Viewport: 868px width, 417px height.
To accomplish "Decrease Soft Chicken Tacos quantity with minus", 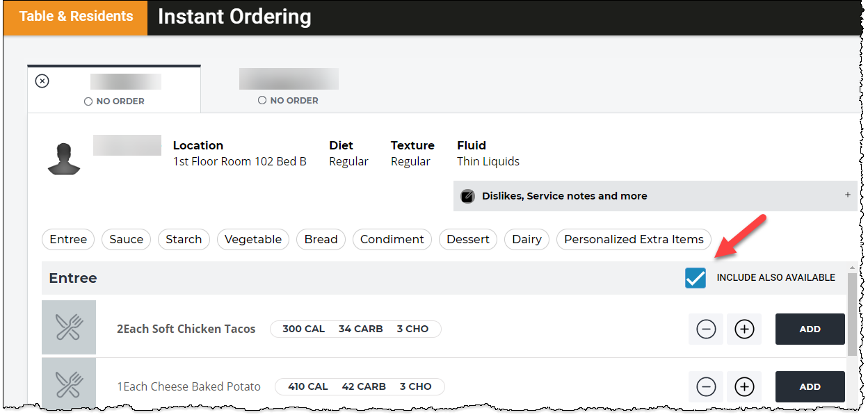I will coord(706,329).
